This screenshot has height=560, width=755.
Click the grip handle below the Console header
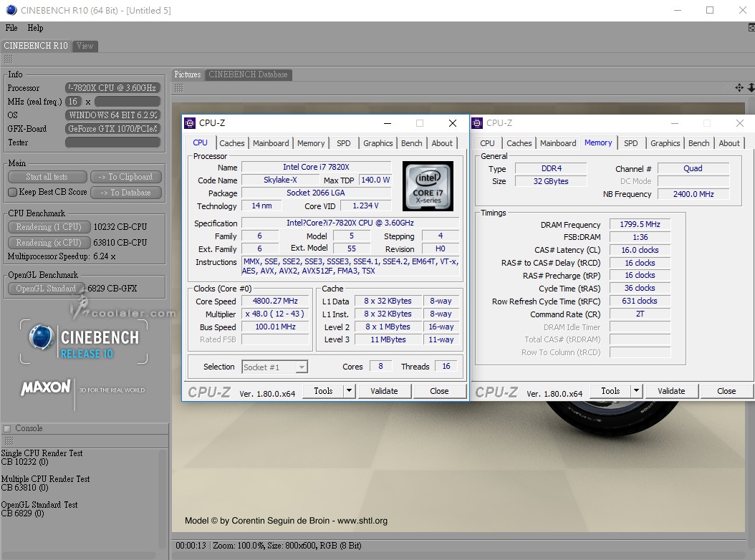(x=8, y=440)
